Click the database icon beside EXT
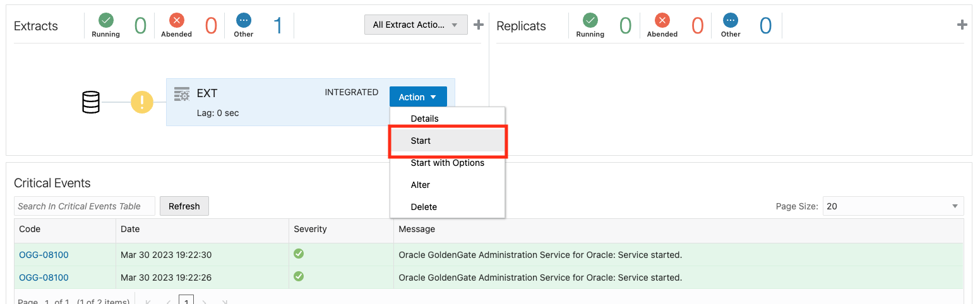980x304 pixels. pyautogui.click(x=91, y=102)
